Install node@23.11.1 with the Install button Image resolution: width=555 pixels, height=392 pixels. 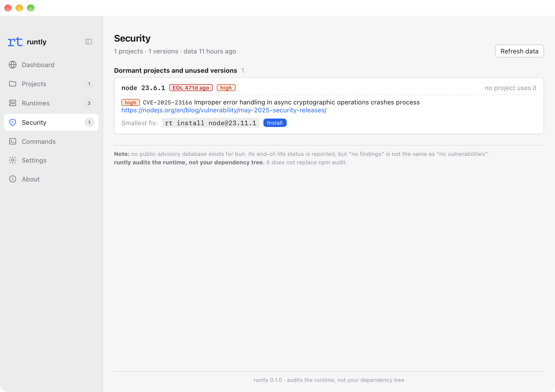pyautogui.click(x=275, y=123)
